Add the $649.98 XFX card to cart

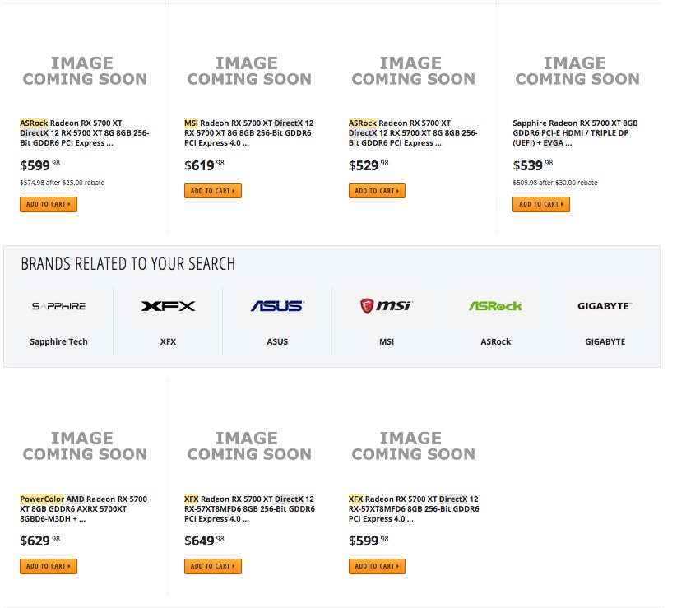[x=213, y=566]
